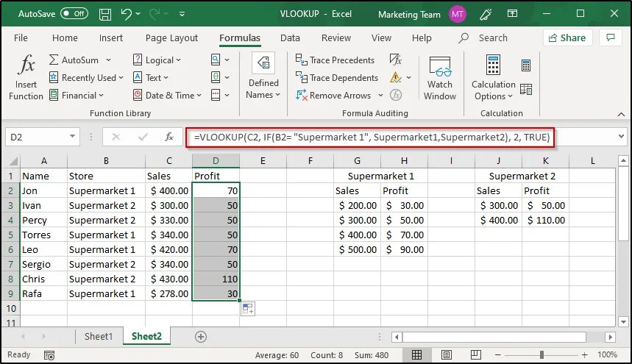The image size is (632, 364).
Task: Switch to Page Layout view in status bar
Action: [446, 354]
